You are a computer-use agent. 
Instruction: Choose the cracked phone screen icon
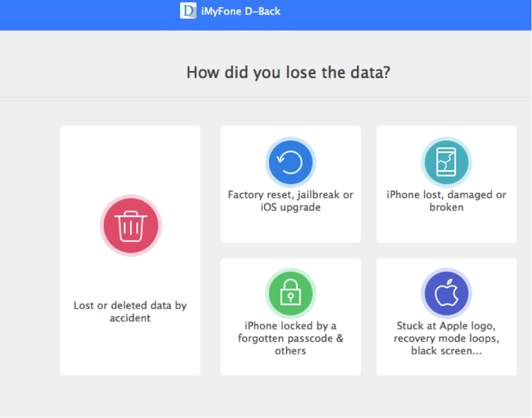tap(446, 162)
